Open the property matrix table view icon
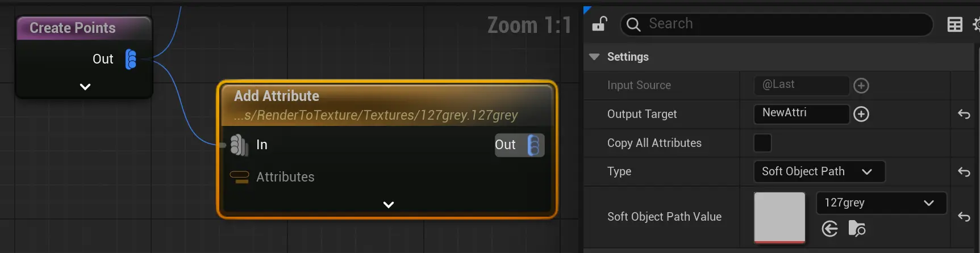The image size is (980, 253). [x=954, y=24]
